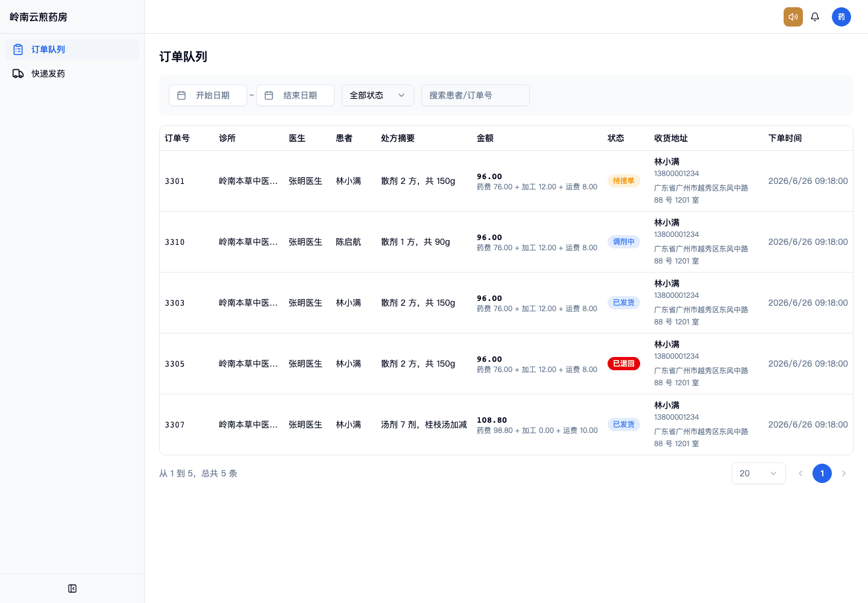Image resolution: width=868 pixels, height=603 pixels.
Task: Click the 处方摘要 column header
Action: click(x=398, y=138)
